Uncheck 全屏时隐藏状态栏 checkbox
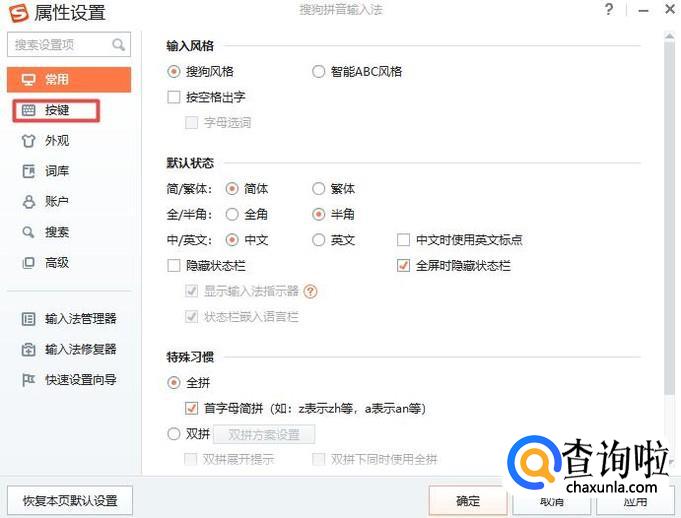 click(x=403, y=265)
